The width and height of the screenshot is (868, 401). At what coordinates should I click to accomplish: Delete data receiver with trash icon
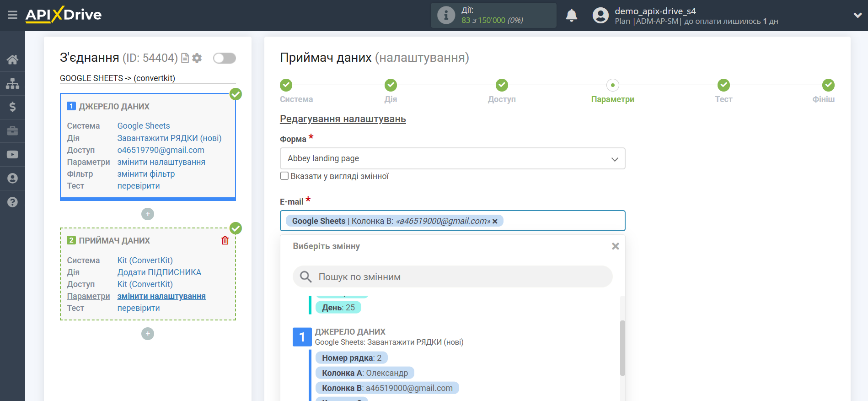pos(225,240)
